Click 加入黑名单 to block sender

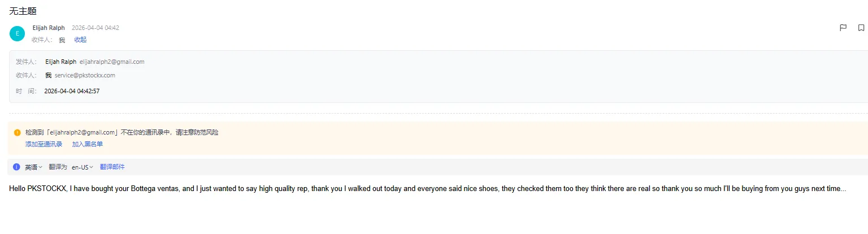pyautogui.click(x=88, y=144)
